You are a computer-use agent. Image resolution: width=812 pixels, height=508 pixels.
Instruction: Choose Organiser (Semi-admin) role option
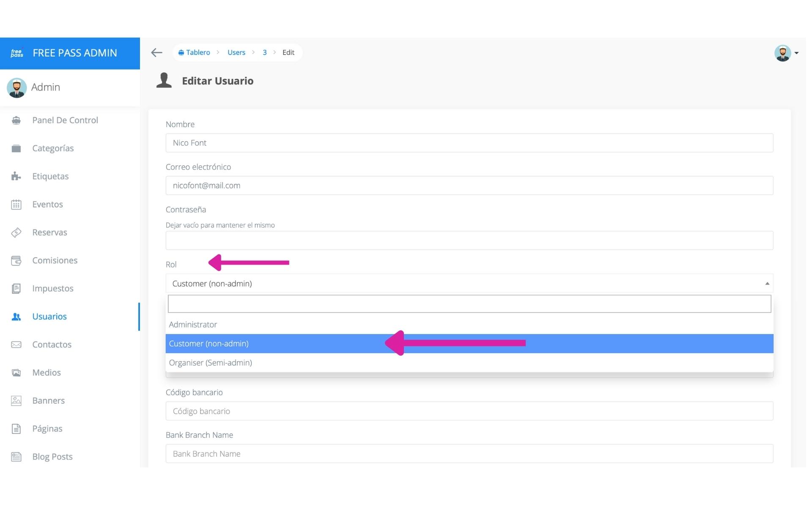[210, 363]
